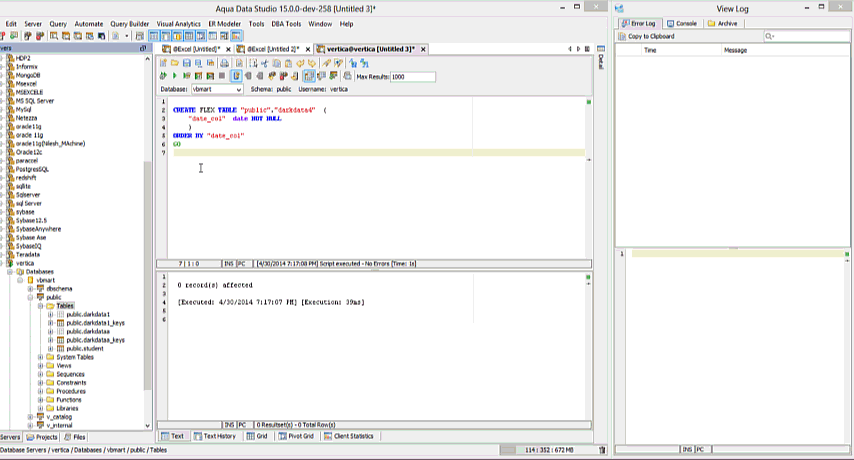Expand the System Tables folder
The width and height of the screenshot is (854, 460).
(40, 357)
